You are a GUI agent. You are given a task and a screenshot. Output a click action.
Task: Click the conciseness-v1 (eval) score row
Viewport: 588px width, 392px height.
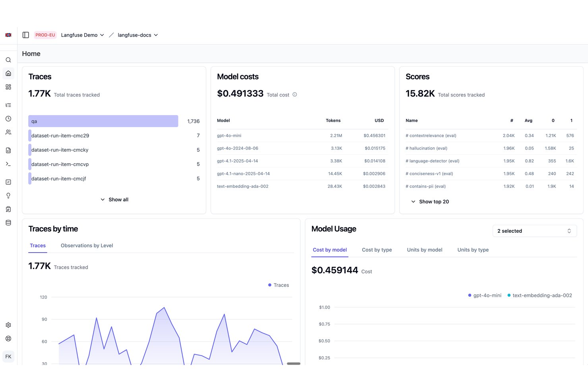click(x=491, y=174)
